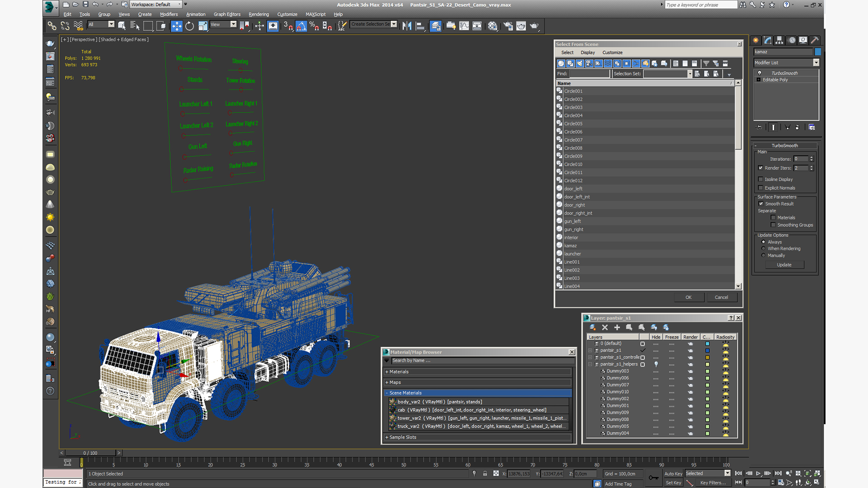Collapse the pantsir_s1_helpers layer node
868x488 pixels.
pos(590,364)
